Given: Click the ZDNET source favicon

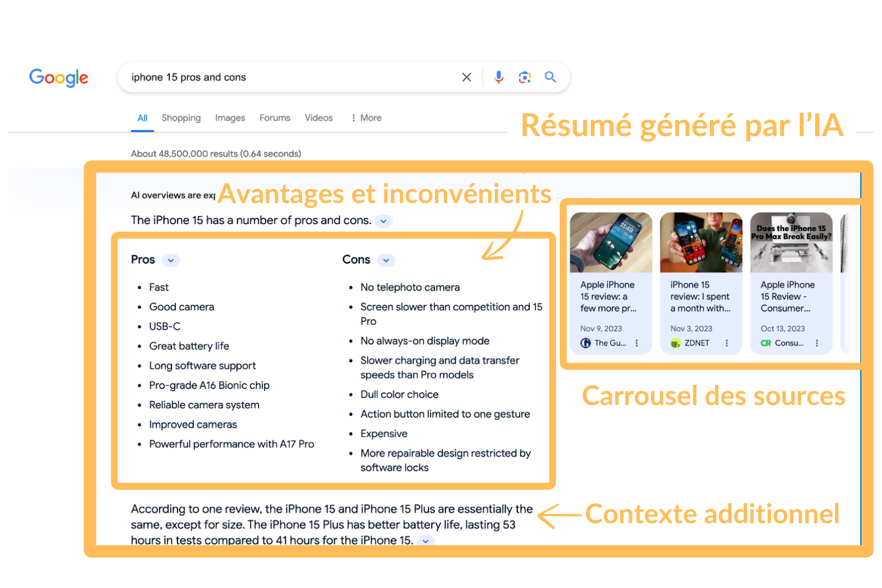Looking at the screenshot, I should (676, 343).
